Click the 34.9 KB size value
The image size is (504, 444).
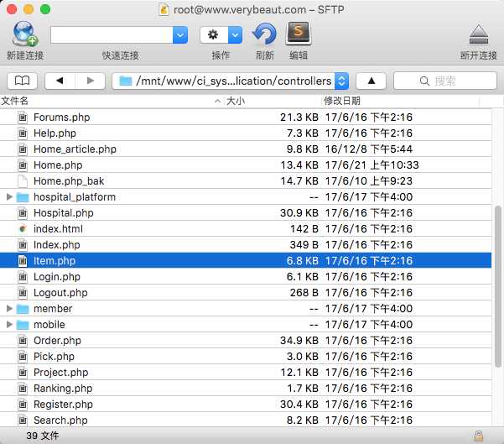[x=299, y=341]
